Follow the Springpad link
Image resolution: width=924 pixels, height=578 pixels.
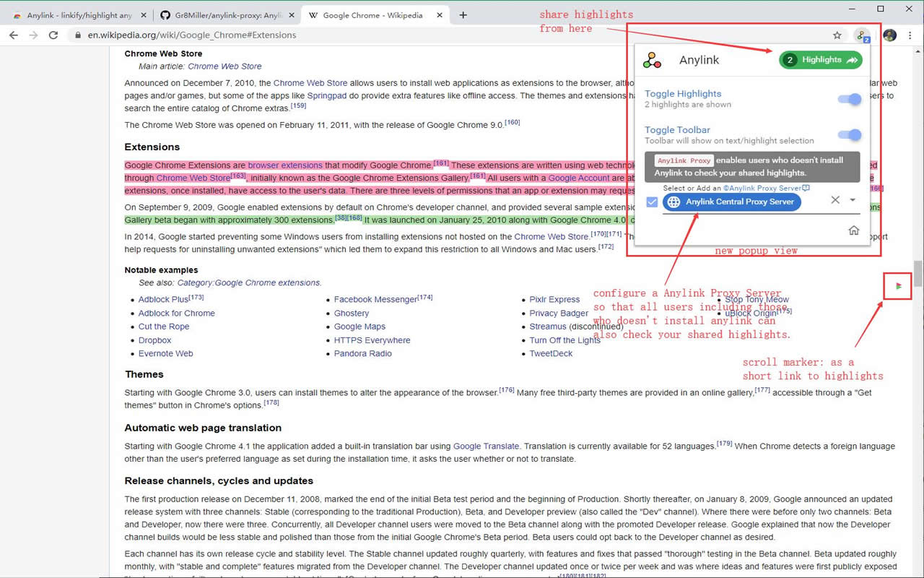pyautogui.click(x=326, y=95)
